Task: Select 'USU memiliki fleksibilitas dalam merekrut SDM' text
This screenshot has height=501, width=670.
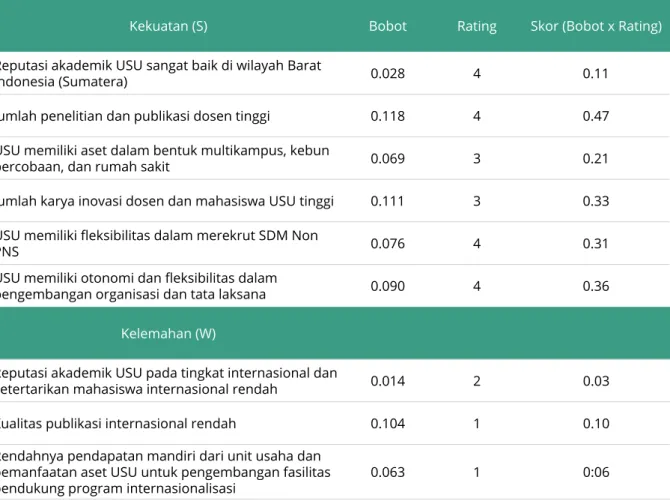Action: click(x=159, y=243)
